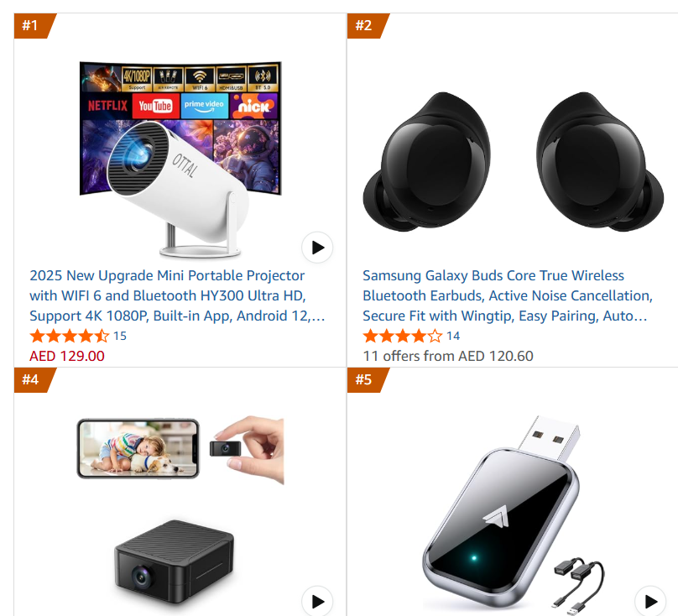This screenshot has height=616, width=678.
Task: Click the AED 129.00 price
Action: 67,356
